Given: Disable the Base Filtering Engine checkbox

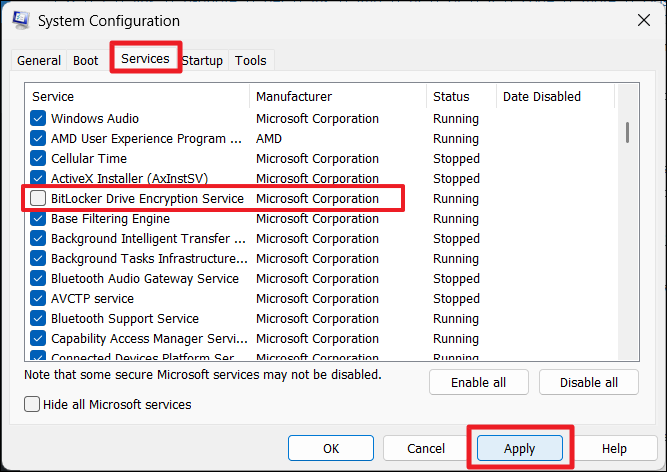Looking at the screenshot, I should pyautogui.click(x=38, y=219).
